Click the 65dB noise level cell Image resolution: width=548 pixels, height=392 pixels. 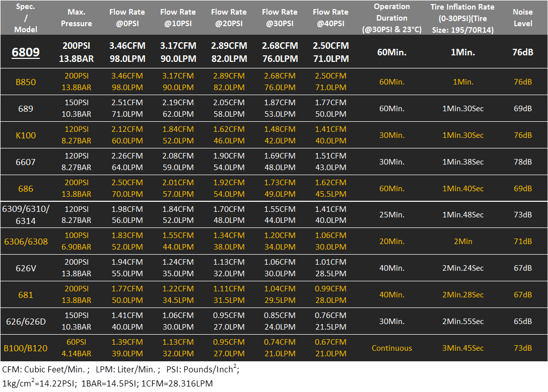click(x=522, y=322)
